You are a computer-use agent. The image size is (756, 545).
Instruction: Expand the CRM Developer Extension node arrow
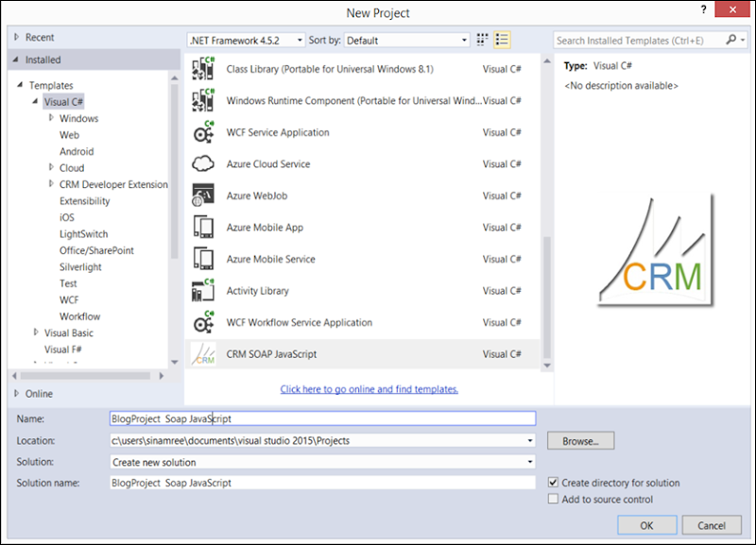coord(51,183)
